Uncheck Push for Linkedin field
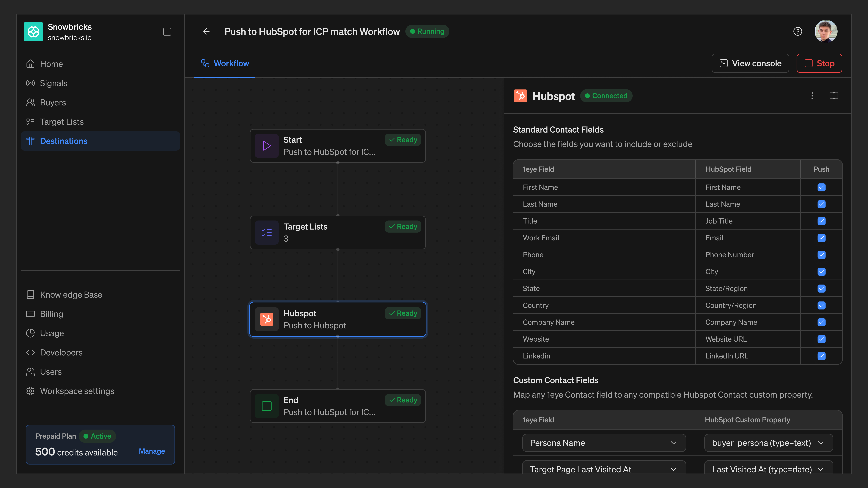Screen dimensions: 868x488 pyautogui.click(x=821, y=356)
